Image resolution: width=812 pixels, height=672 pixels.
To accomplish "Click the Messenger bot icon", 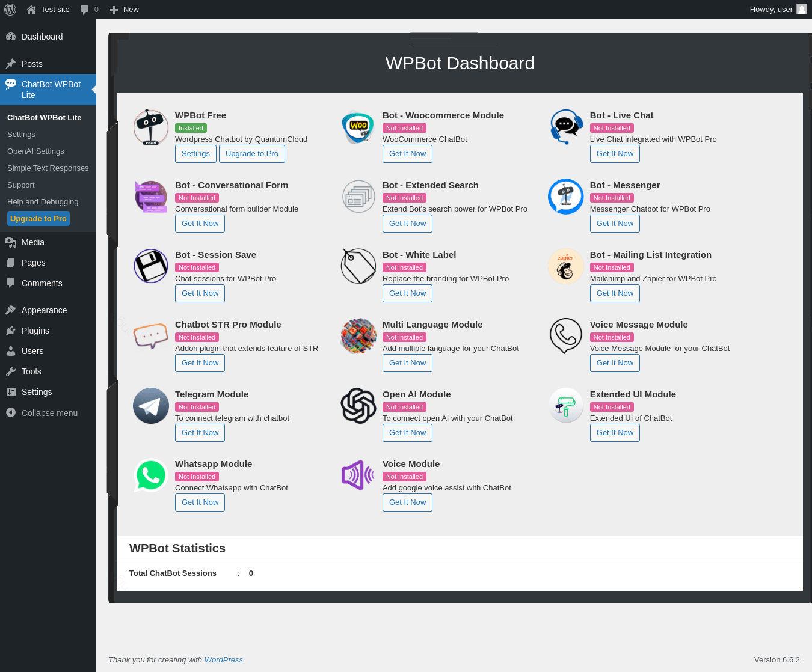I will (x=566, y=197).
